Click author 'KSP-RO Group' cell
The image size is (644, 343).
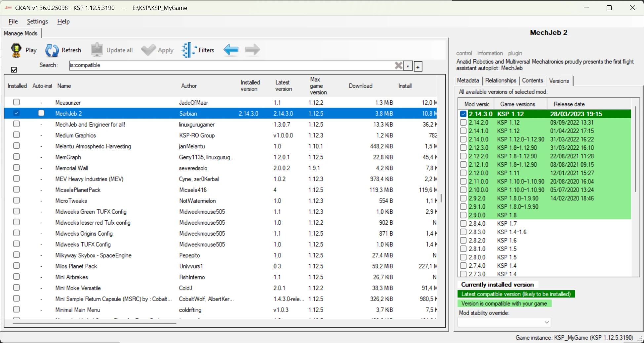point(197,135)
